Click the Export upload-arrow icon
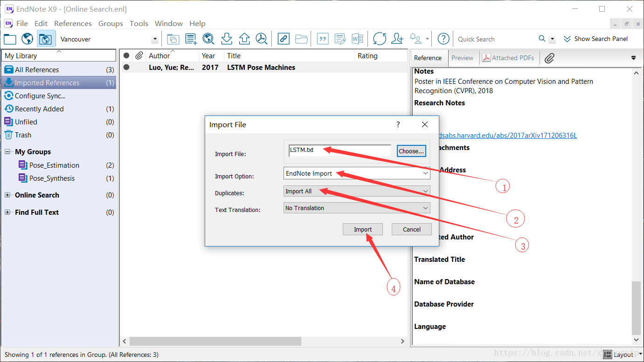Image resolution: width=644 pixels, height=362 pixels. (244, 39)
